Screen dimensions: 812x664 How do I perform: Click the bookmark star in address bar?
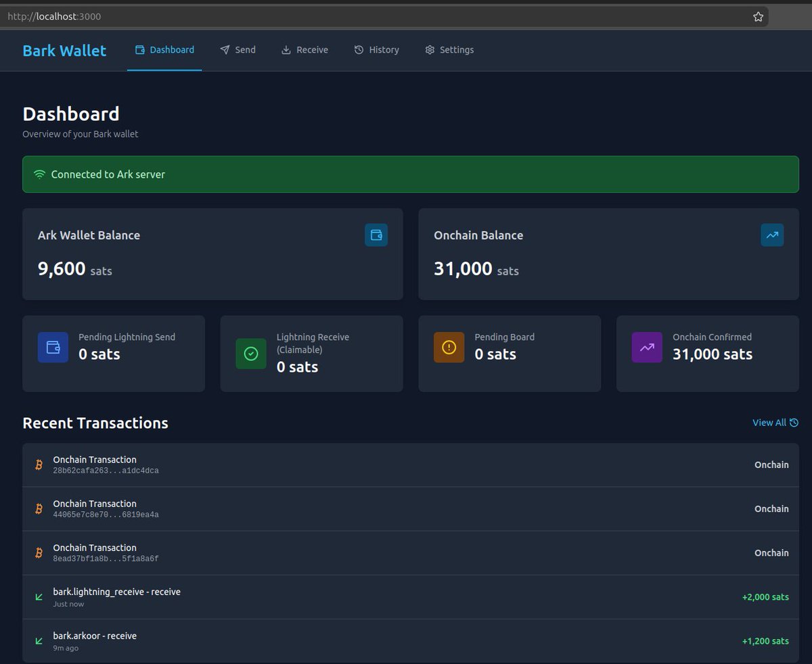pos(758,16)
